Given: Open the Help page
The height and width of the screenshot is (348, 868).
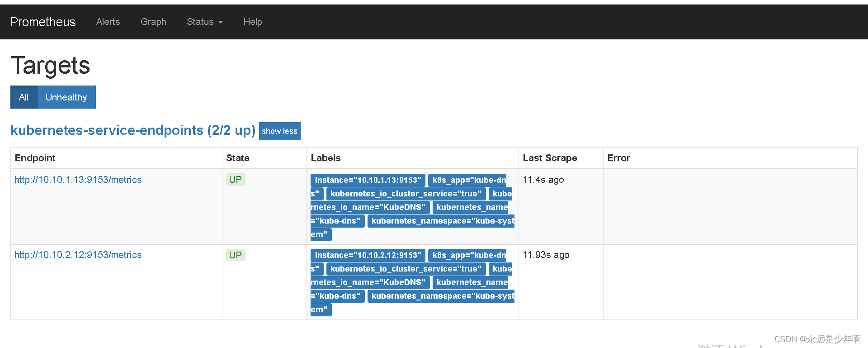Looking at the screenshot, I should click(x=252, y=22).
